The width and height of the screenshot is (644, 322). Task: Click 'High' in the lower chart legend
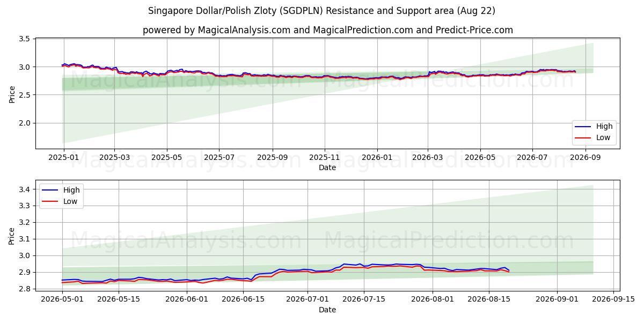click(x=71, y=190)
